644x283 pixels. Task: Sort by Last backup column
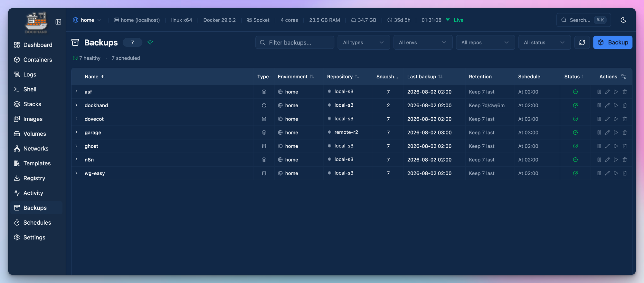click(425, 76)
